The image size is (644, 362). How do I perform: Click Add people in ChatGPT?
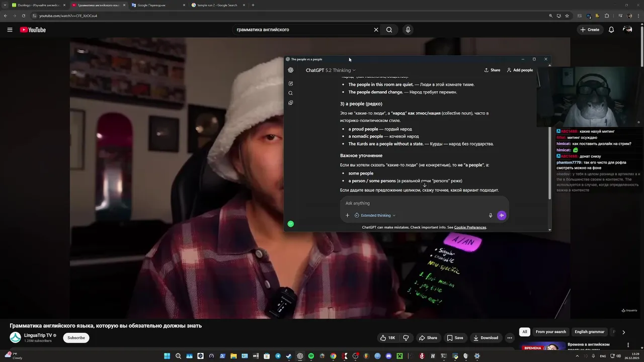tap(520, 70)
